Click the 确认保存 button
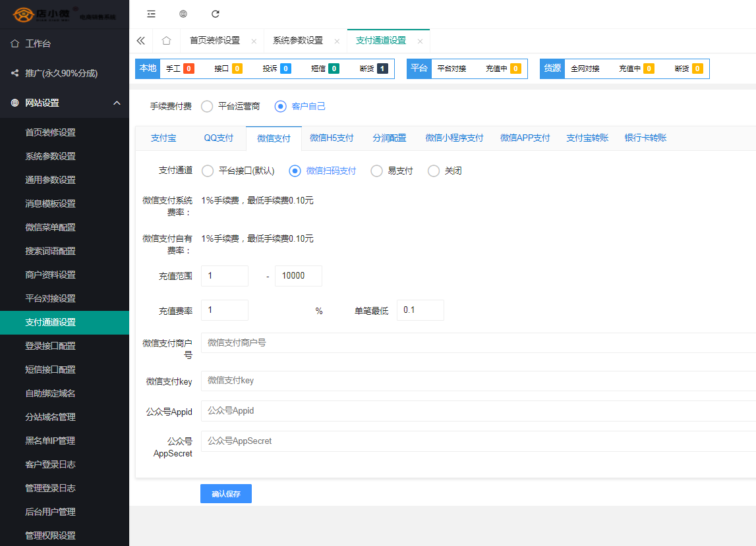The width and height of the screenshot is (756, 546). tap(225, 494)
